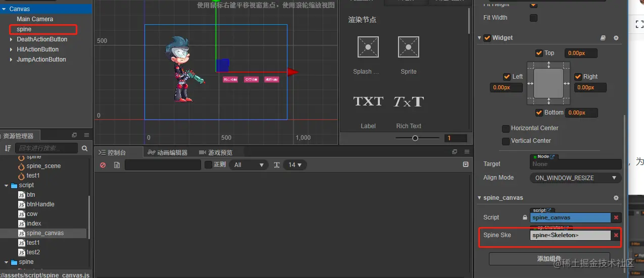
Task: Uncheck the Top alignment checkbox
Action: click(x=539, y=53)
